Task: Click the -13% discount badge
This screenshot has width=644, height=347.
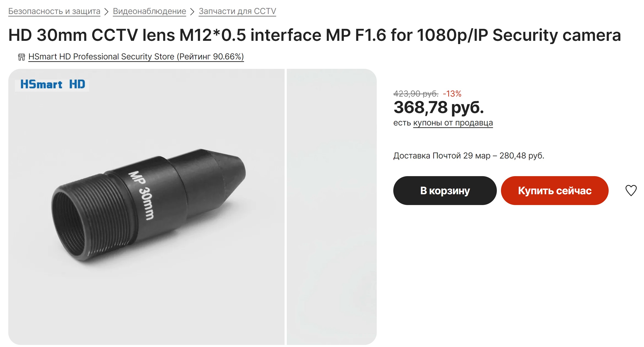Action: point(452,94)
